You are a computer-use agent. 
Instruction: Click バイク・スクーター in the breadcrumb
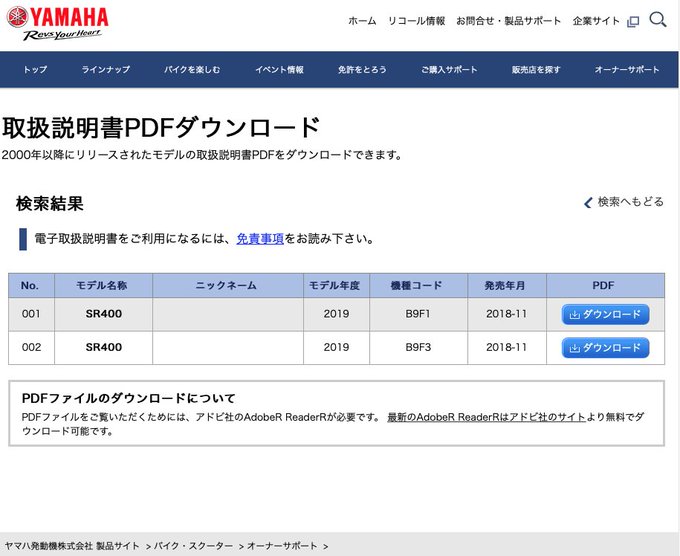(x=190, y=546)
